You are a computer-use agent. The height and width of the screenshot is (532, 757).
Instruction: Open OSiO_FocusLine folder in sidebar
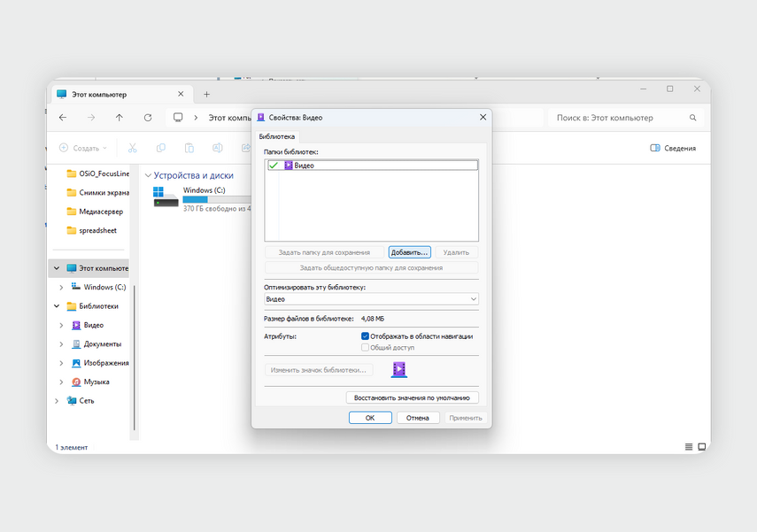point(98,173)
